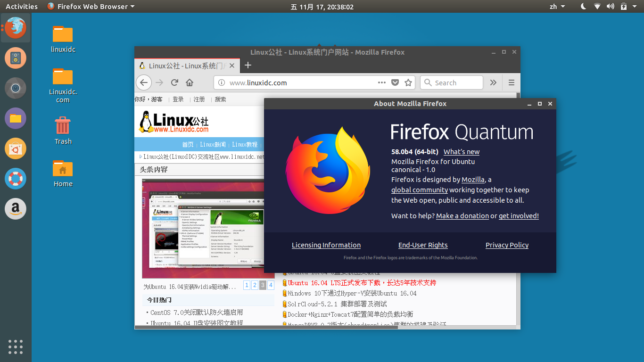The height and width of the screenshot is (362, 644).
Task: Click the night light moon indicator
Action: coord(583,7)
